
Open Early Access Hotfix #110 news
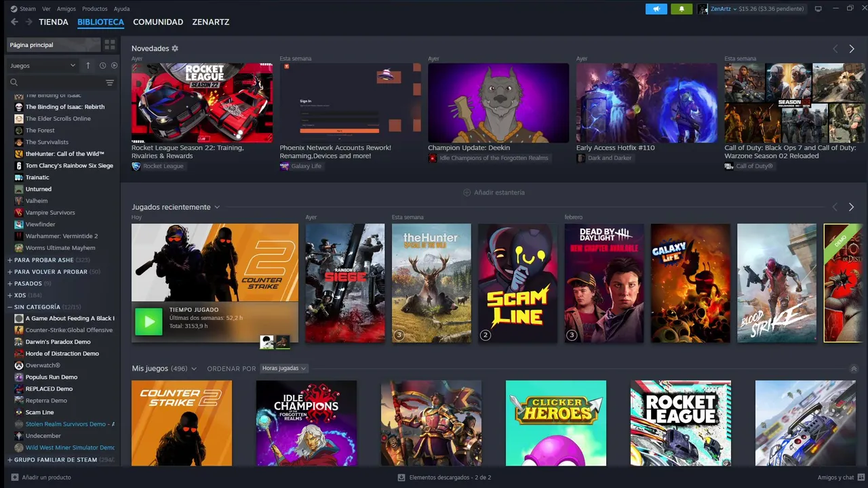616,148
